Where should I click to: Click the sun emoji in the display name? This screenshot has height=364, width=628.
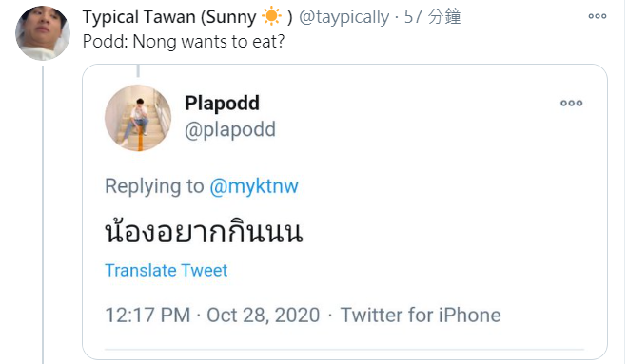[x=271, y=17]
